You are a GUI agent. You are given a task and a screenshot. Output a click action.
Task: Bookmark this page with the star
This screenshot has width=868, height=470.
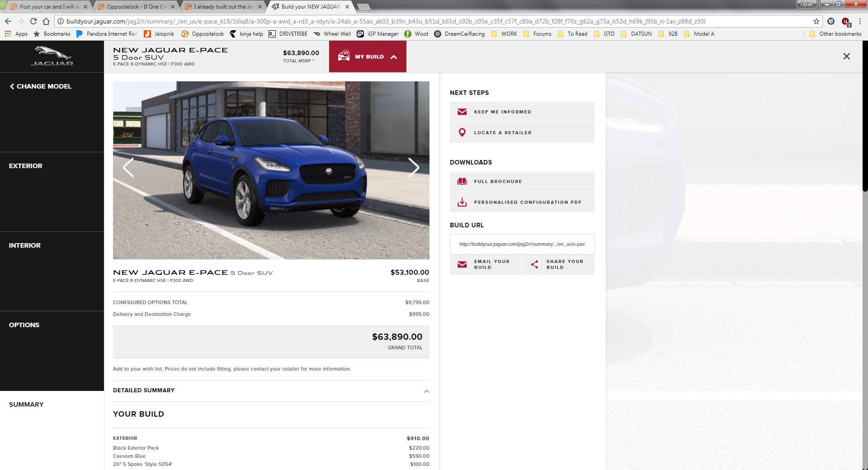[x=816, y=21]
